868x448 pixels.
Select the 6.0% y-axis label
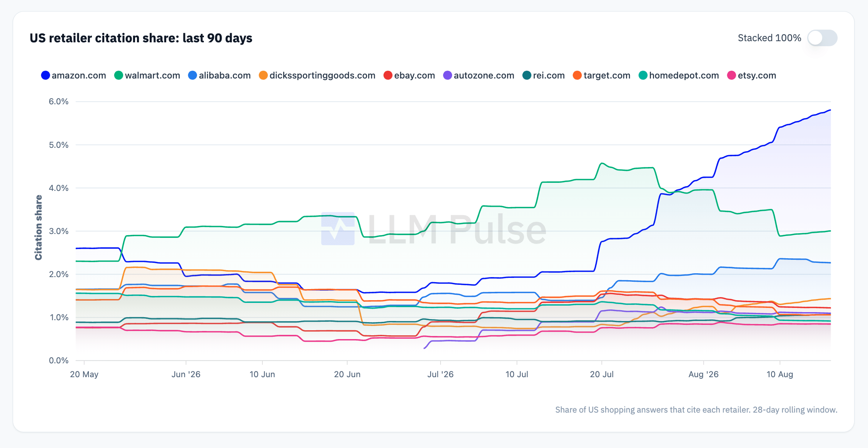(x=58, y=102)
